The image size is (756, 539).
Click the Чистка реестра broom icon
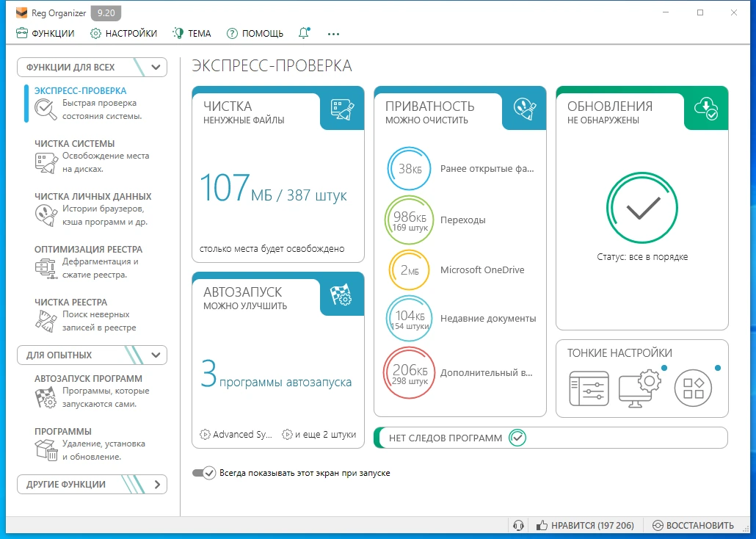pos(46,321)
